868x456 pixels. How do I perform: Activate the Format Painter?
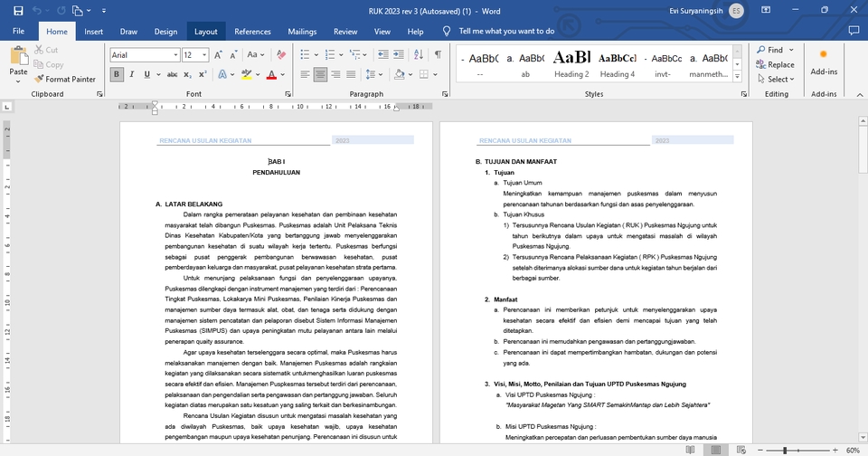(65, 80)
